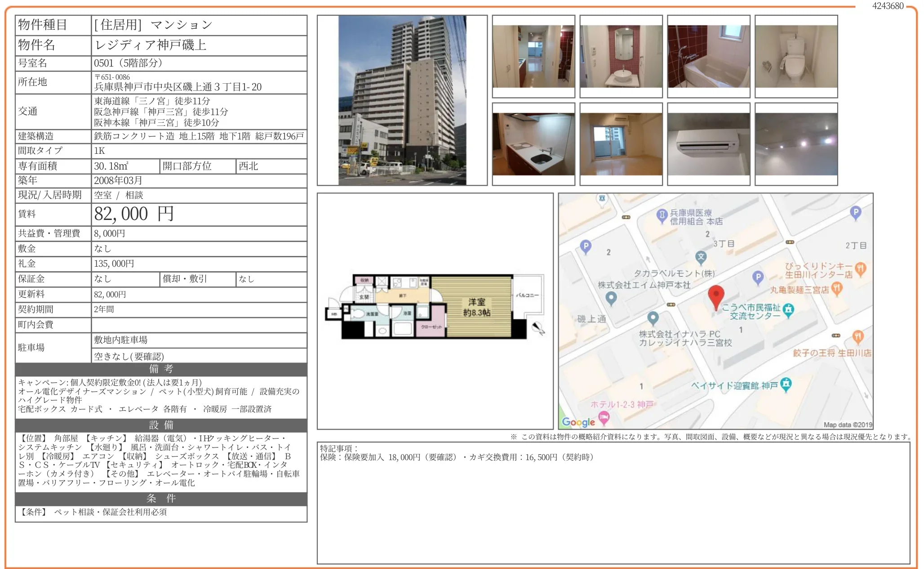Open the kitchen sink photo thumbnail
924x569 pixels.
click(x=533, y=144)
